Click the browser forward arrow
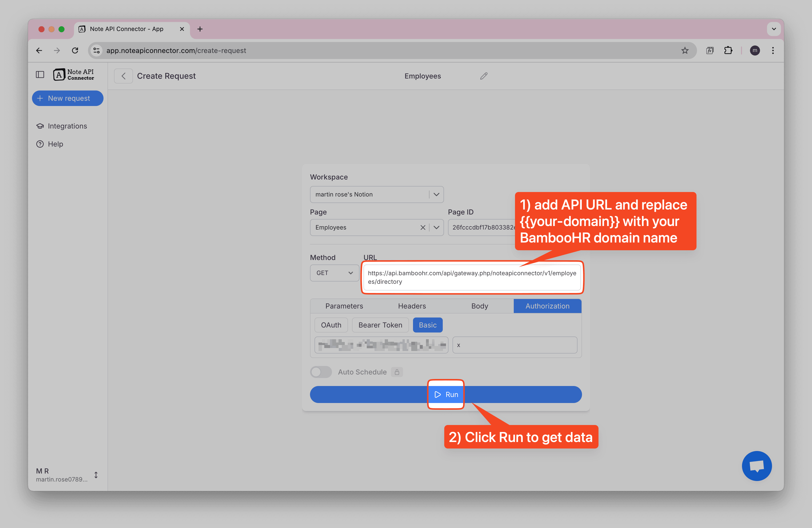 [x=57, y=50]
